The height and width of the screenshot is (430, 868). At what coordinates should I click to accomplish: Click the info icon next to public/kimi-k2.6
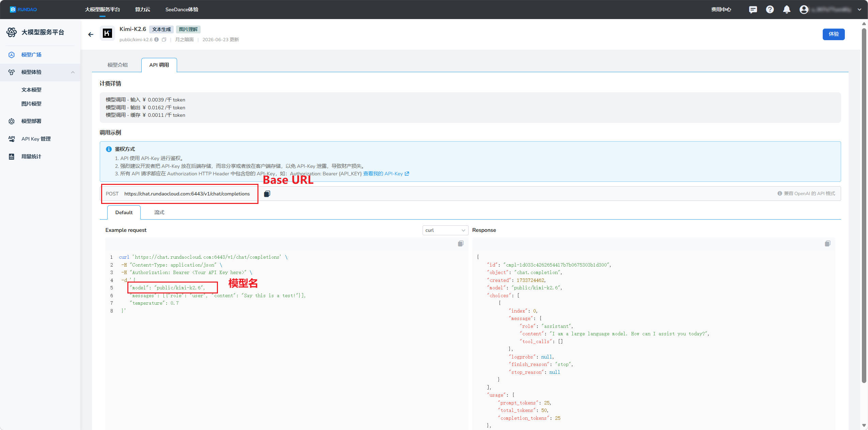coord(156,39)
